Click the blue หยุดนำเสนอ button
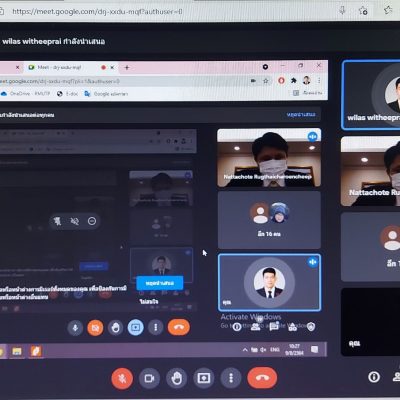The width and height of the screenshot is (400, 400). coord(160,283)
